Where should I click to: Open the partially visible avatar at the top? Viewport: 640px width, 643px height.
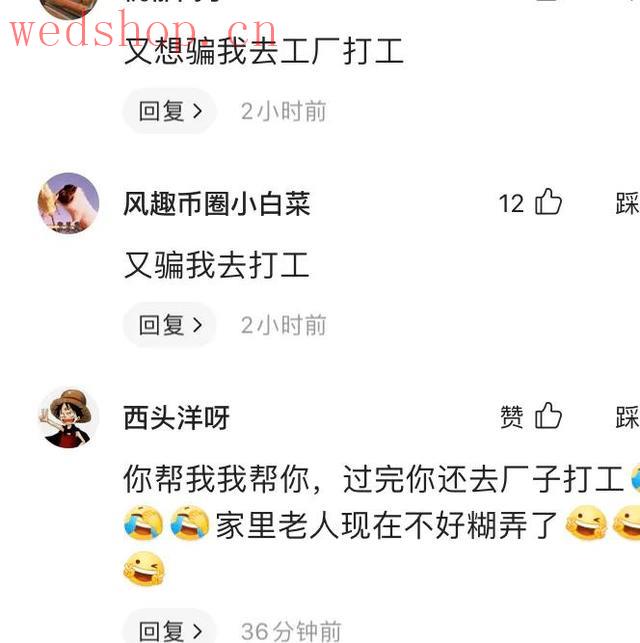point(68,8)
